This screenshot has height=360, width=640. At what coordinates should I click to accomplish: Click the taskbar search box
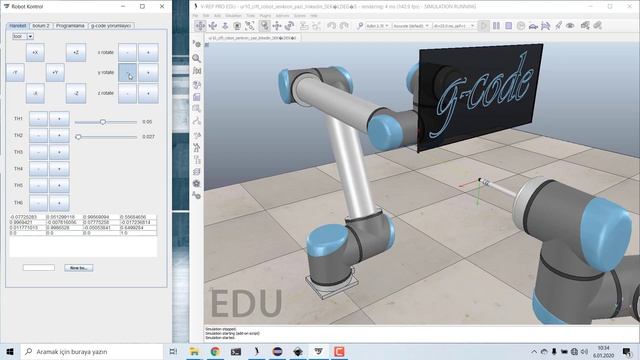point(91,351)
